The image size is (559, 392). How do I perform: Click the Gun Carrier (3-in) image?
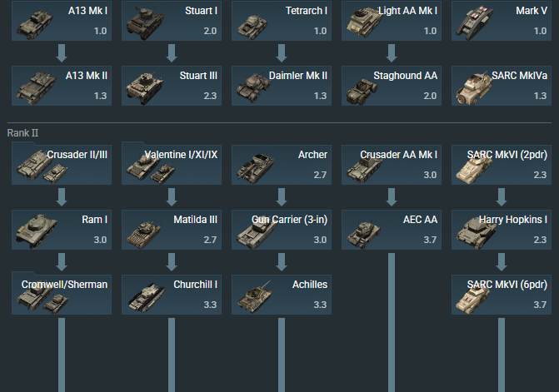pyautogui.click(x=257, y=234)
